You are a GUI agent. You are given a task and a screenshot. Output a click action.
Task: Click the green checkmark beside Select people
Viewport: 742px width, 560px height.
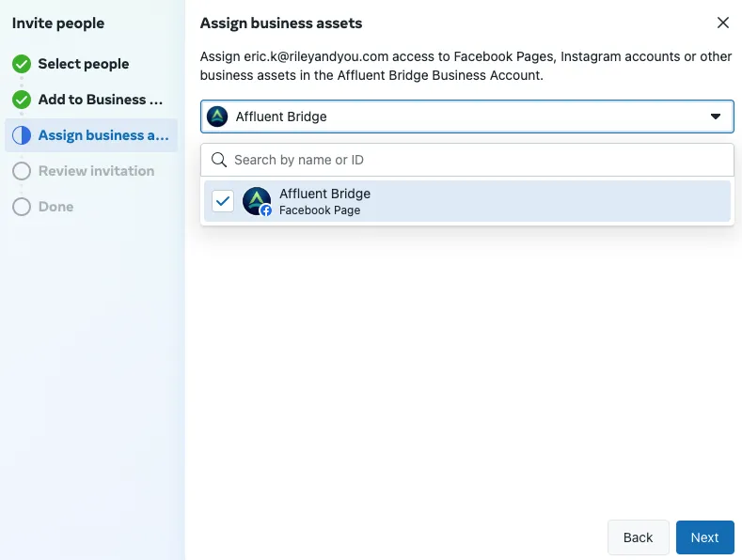coord(22,64)
